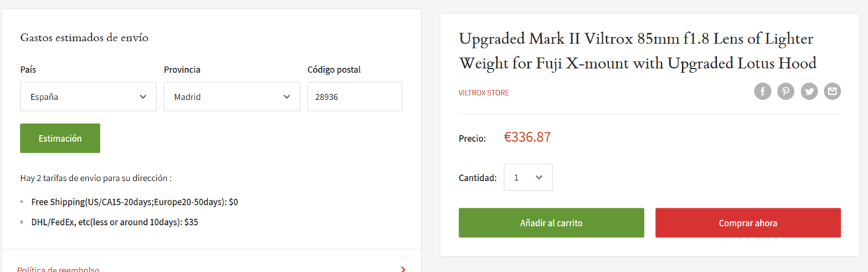Click the Código postal field with 28936
Image resolution: width=868 pixels, height=272 pixels.
[354, 96]
